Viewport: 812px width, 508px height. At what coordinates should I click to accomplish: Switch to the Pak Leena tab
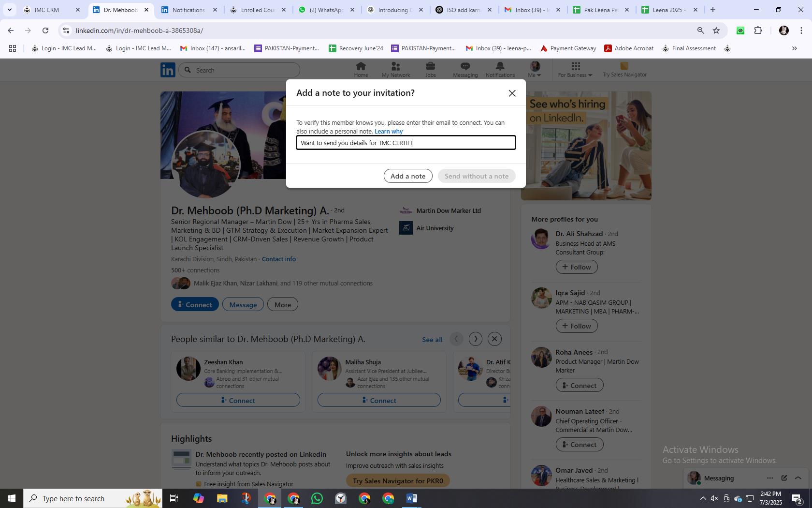600,10
